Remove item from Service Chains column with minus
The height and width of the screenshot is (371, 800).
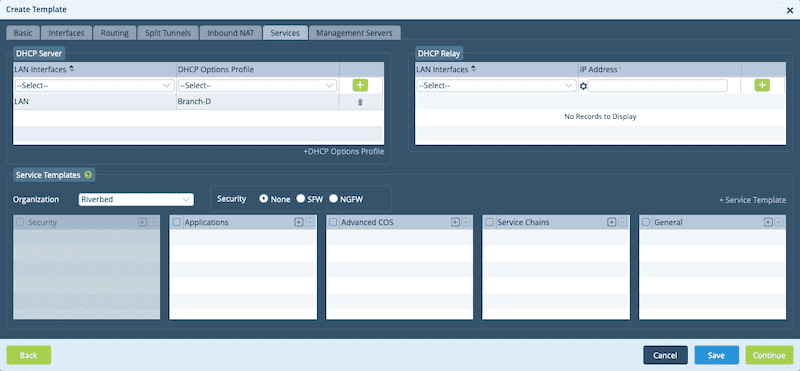point(622,222)
